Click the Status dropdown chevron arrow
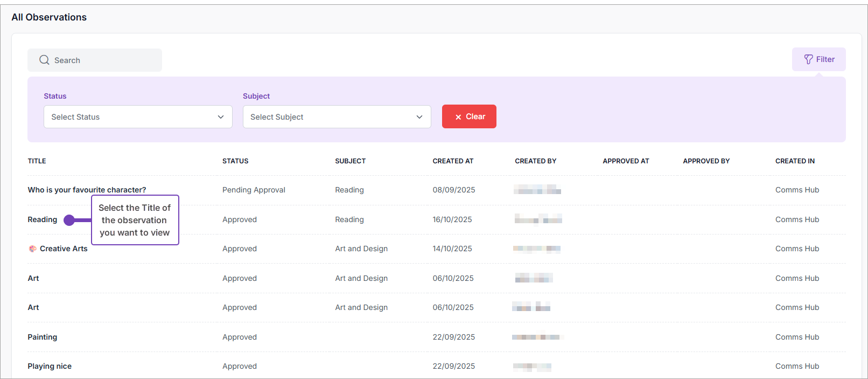The height and width of the screenshot is (379, 868). [x=221, y=117]
